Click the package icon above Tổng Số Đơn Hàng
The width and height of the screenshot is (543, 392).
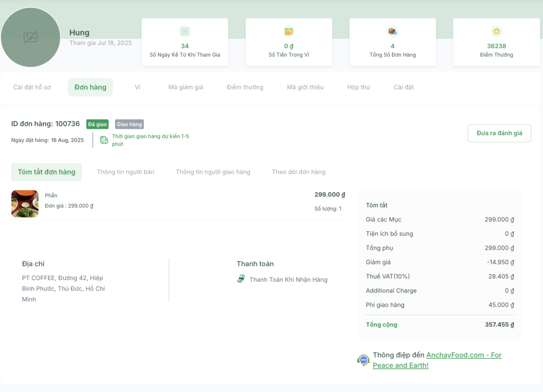(x=392, y=31)
